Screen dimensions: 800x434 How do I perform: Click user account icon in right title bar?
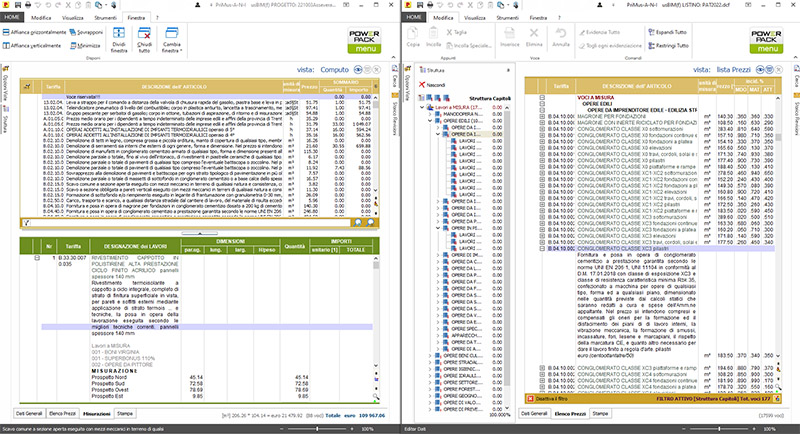tap(600, 5)
